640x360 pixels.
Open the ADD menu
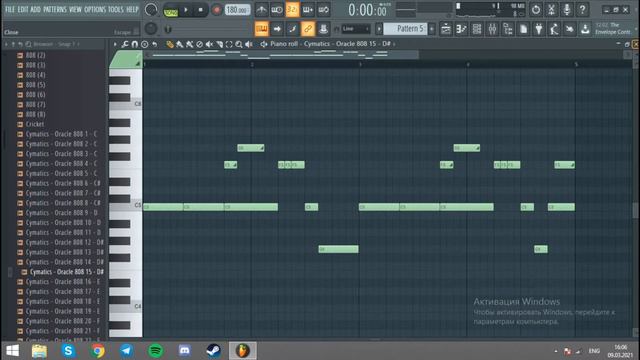point(36,9)
